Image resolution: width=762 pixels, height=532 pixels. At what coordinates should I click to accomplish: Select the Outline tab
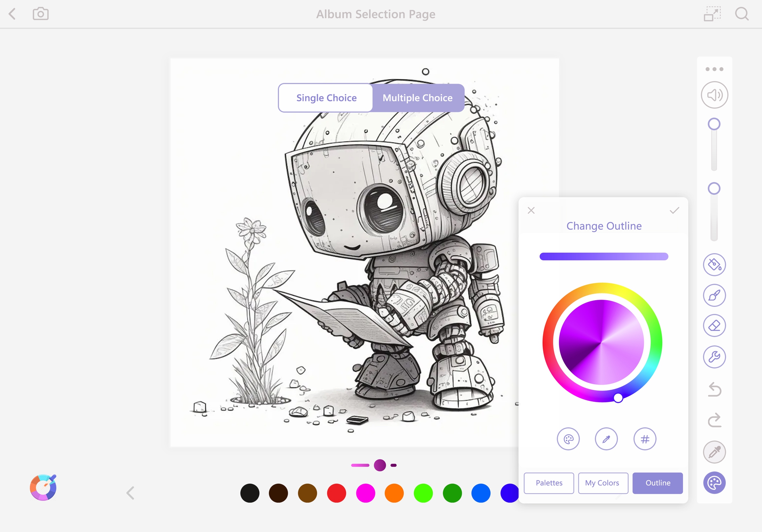tap(657, 483)
